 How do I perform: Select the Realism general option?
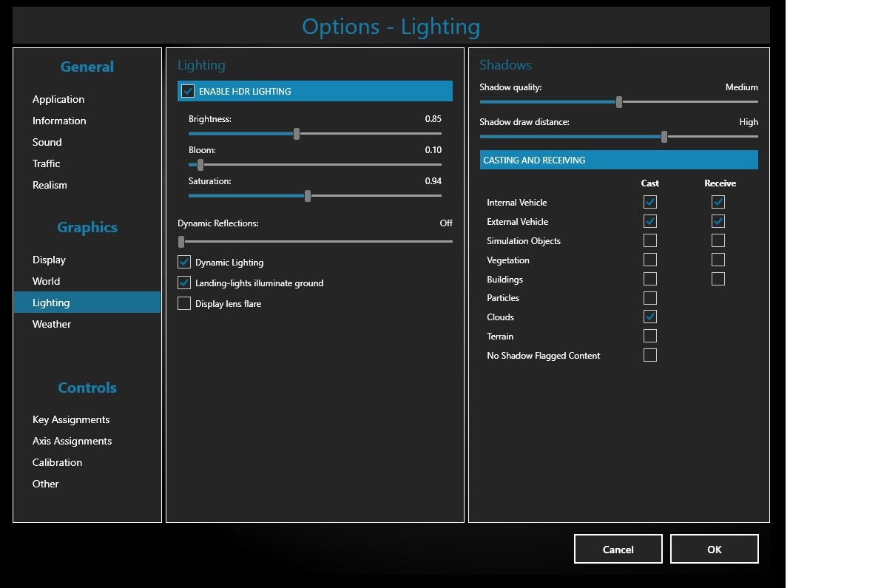tap(50, 185)
